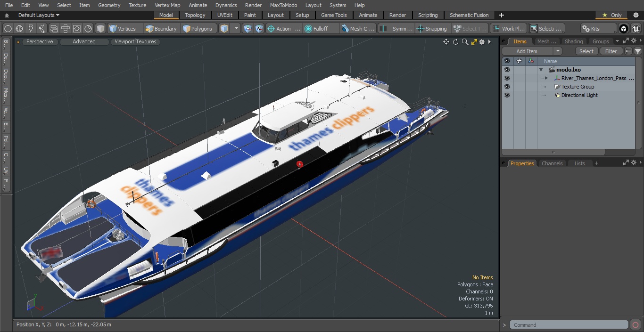Open the Vertex Map menu
The image size is (644, 332).
click(167, 5)
